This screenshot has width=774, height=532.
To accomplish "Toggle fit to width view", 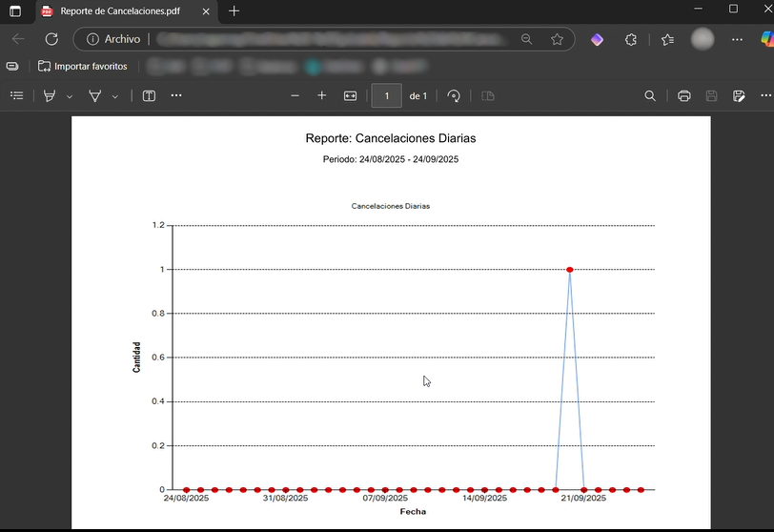I will point(350,96).
